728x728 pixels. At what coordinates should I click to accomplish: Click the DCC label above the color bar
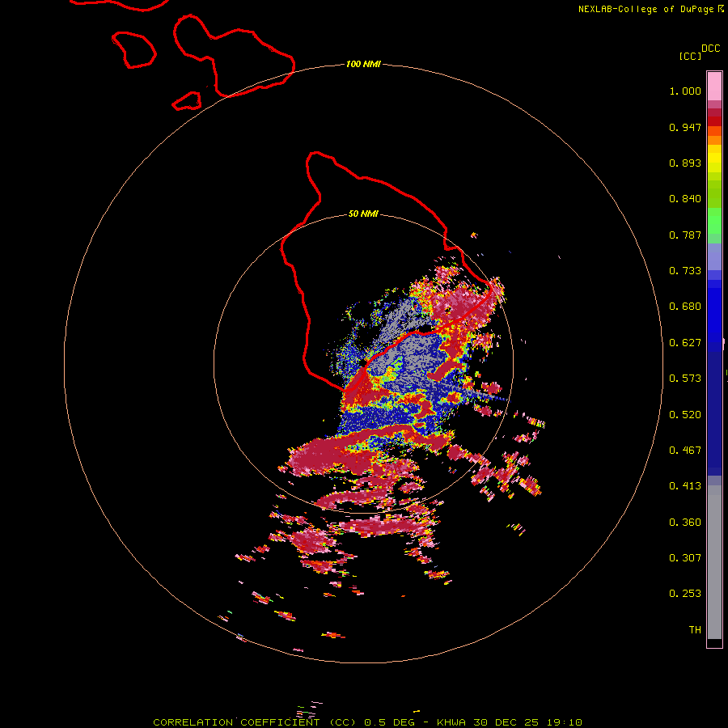point(711,49)
